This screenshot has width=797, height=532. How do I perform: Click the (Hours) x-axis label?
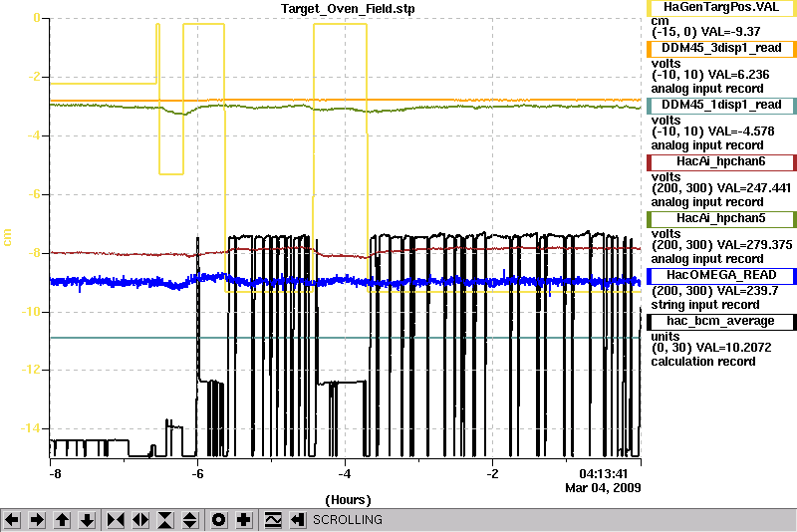tap(348, 500)
